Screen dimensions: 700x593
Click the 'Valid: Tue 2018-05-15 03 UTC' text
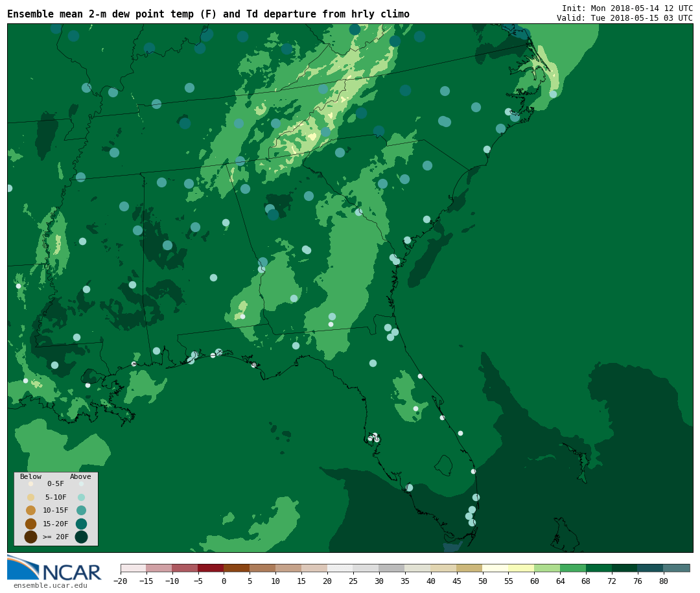[625, 18]
